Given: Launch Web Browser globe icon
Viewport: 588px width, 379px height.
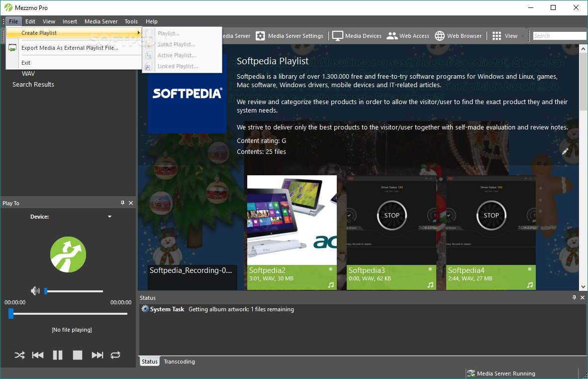Looking at the screenshot, I should pyautogui.click(x=440, y=36).
